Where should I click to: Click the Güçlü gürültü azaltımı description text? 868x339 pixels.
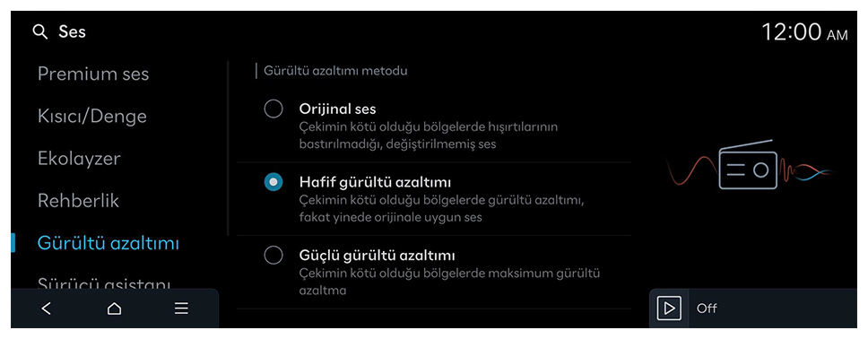click(449, 282)
